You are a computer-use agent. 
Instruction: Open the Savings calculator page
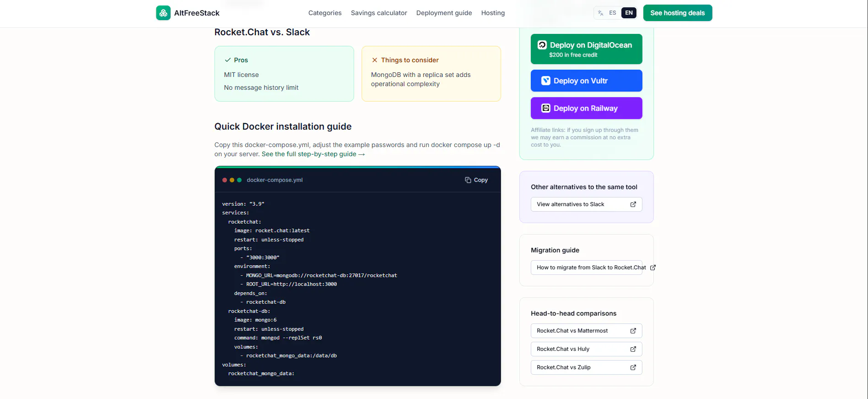pos(379,13)
